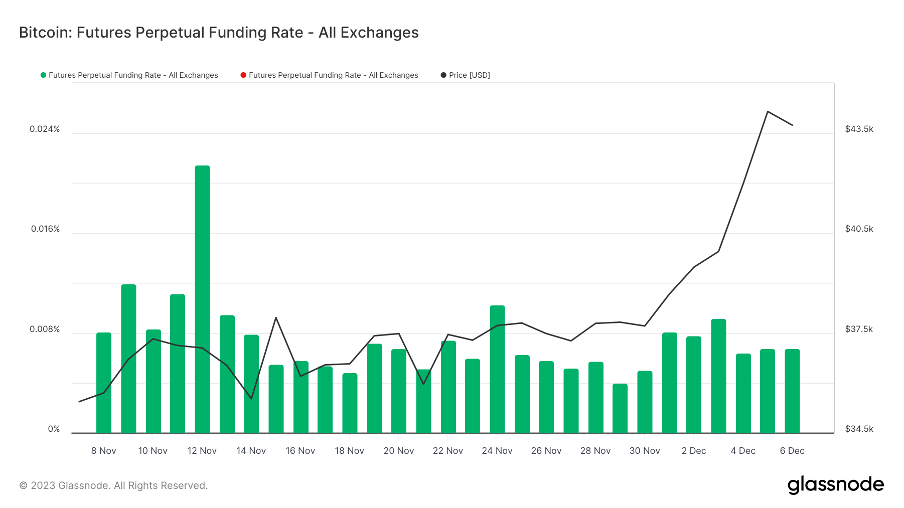Screen dimensions: 904x508
Task: Click the price line peak near 5 Dec
Action: (767, 112)
